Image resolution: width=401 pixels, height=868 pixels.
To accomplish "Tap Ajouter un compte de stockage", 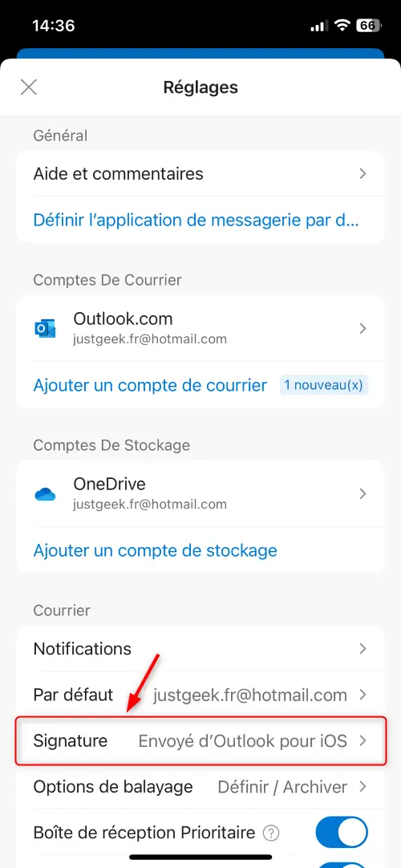I will pyautogui.click(x=156, y=551).
